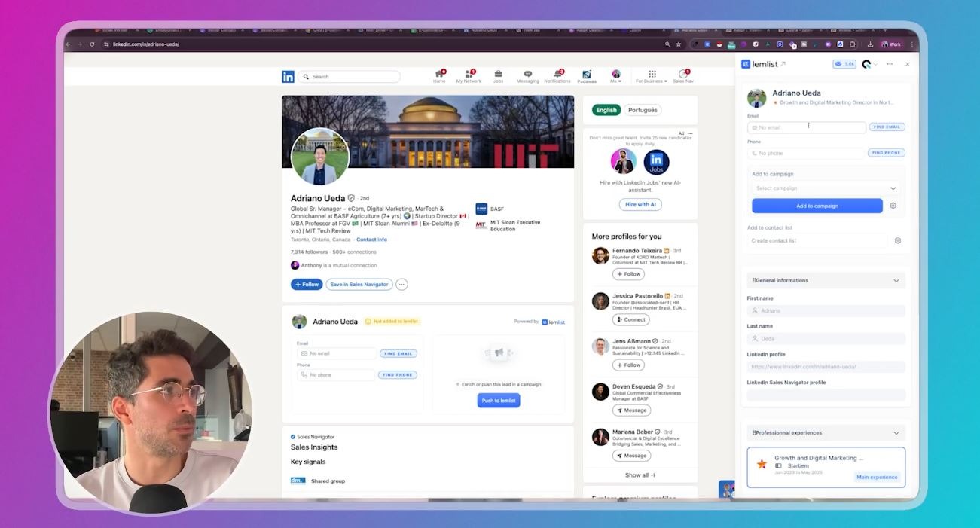Open the Me profile menu

pyautogui.click(x=615, y=76)
